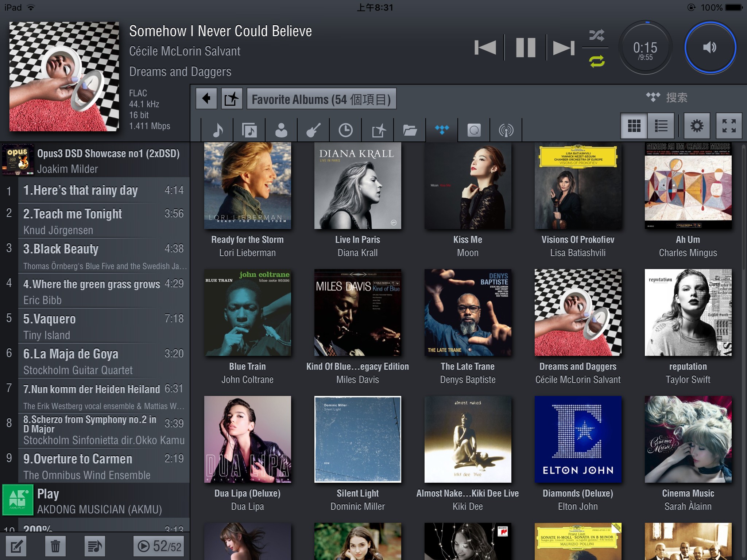Open the volume control dial
This screenshot has width=747, height=560.
(x=710, y=47)
